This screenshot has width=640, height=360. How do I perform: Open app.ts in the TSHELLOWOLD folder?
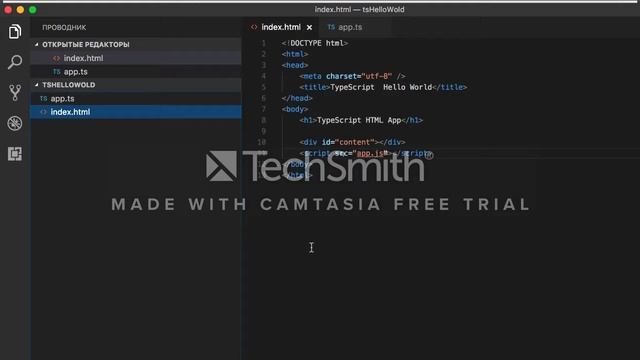(136, 98)
